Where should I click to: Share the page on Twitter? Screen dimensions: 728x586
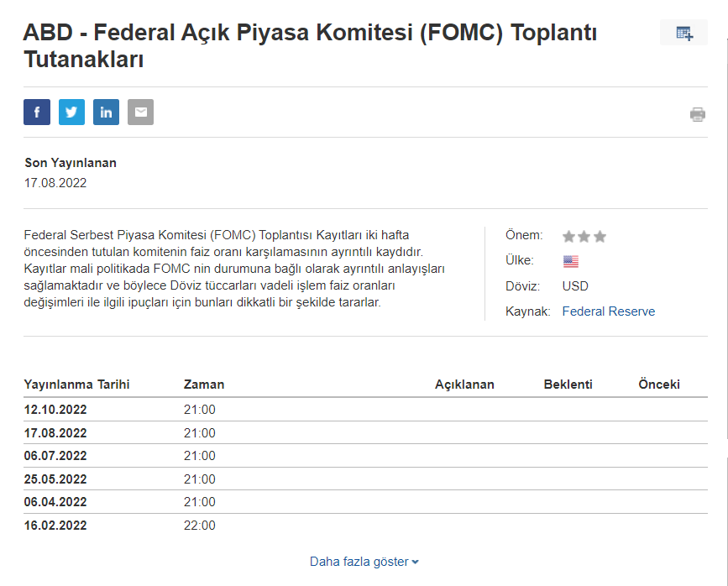(x=71, y=112)
